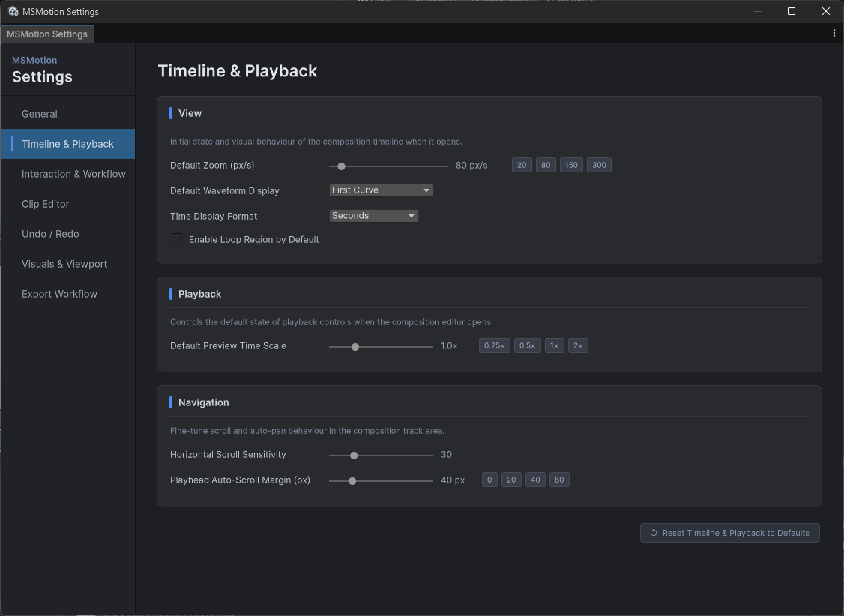Click the '1.0×' time scale value
Viewport: 844px width, 616px height.
450,346
